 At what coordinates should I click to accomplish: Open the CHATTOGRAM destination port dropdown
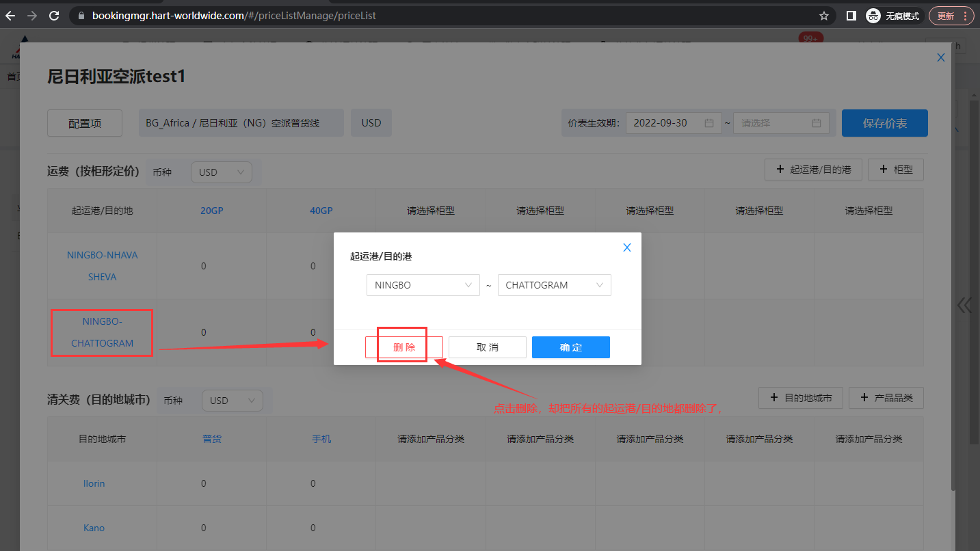click(554, 285)
